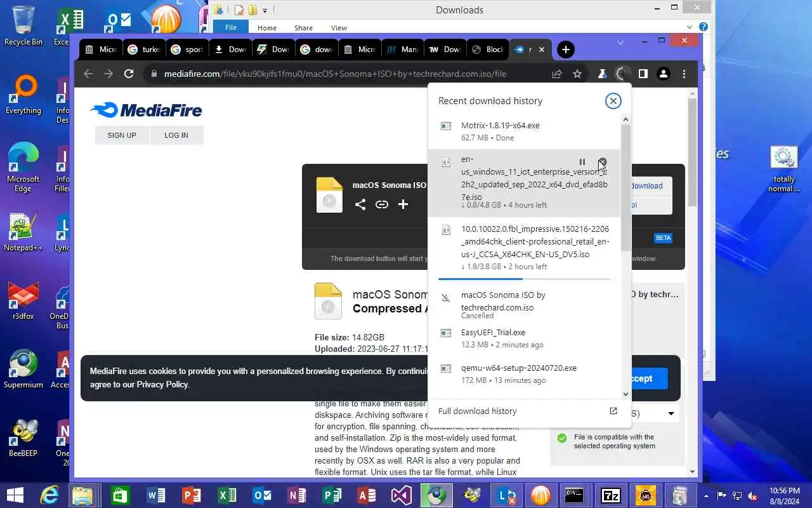Select the qemu-w64-setup-20240720.exe download entry
This screenshot has height=508, width=812.
[524, 374]
